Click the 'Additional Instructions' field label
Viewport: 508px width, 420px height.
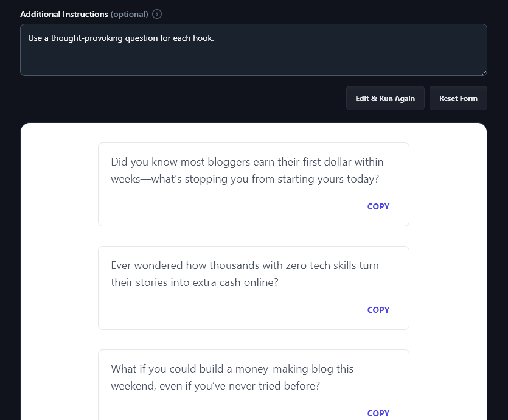coord(64,14)
